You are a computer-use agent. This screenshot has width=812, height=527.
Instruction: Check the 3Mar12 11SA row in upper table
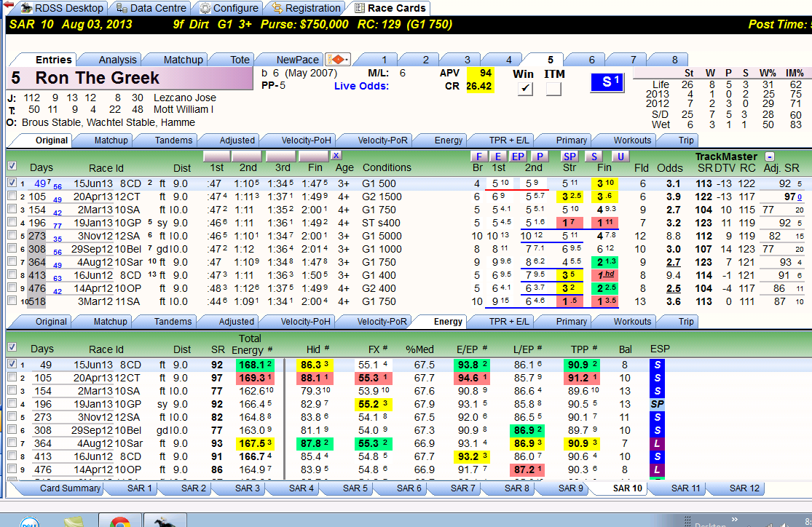point(12,301)
